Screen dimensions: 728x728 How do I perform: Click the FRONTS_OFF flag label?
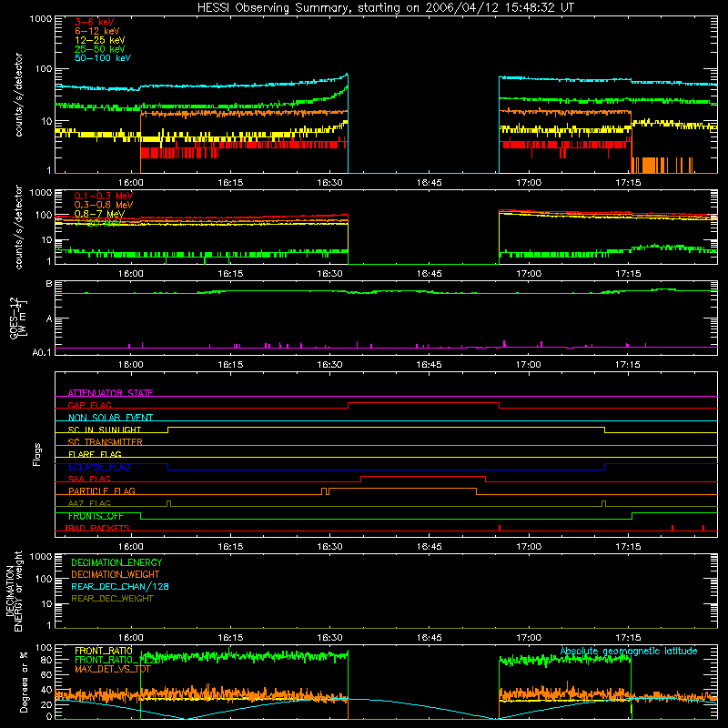tap(96, 516)
